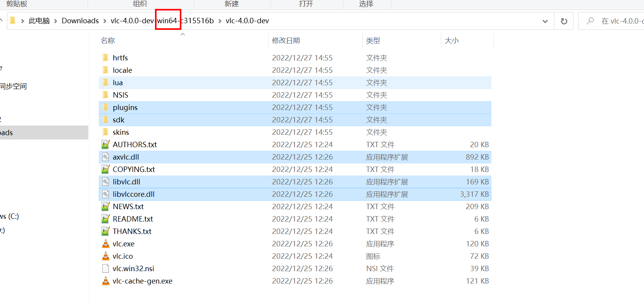This screenshot has height=306, width=644.
Task: Select the file name vlc.exe
Action: [x=124, y=244]
